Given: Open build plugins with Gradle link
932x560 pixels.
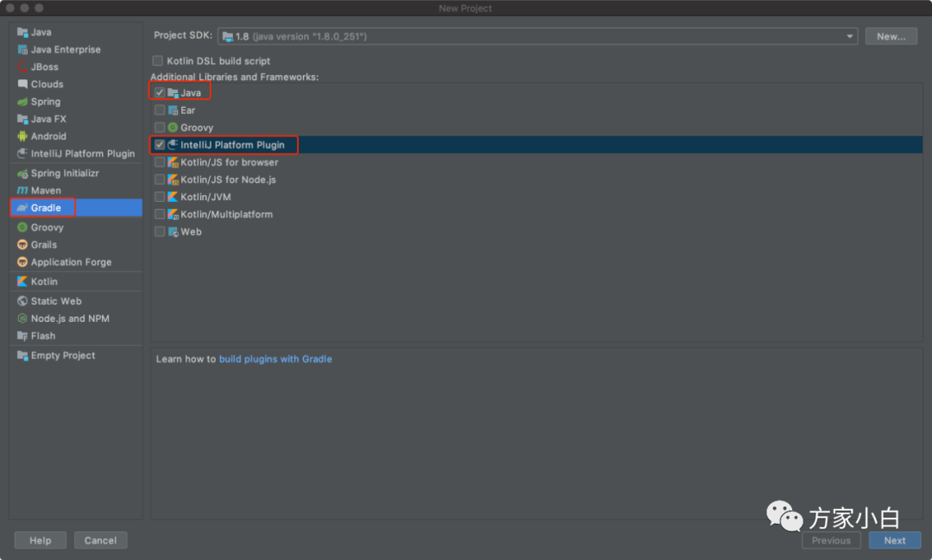Looking at the screenshot, I should pos(276,359).
